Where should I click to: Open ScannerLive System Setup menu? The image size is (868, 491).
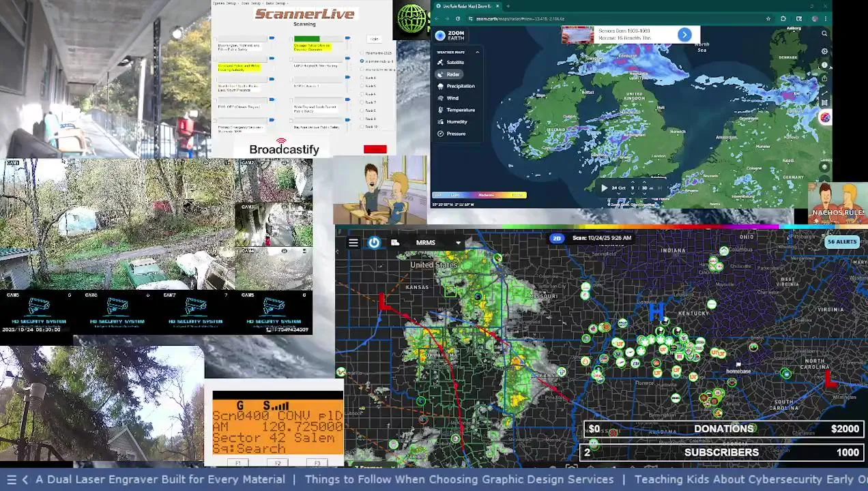[225, 3]
